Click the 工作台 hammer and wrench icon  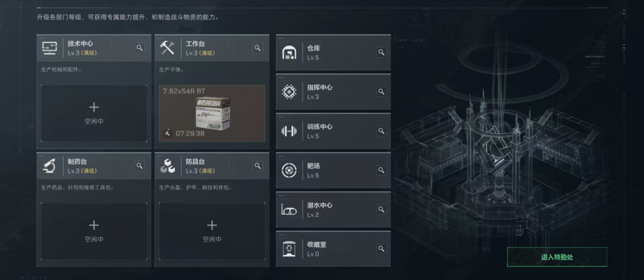168,48
